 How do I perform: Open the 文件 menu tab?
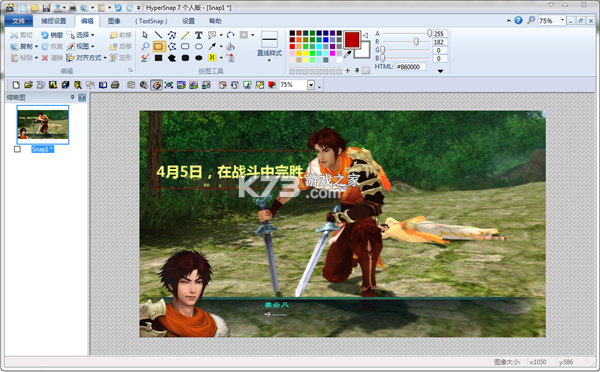pos(18,21)
